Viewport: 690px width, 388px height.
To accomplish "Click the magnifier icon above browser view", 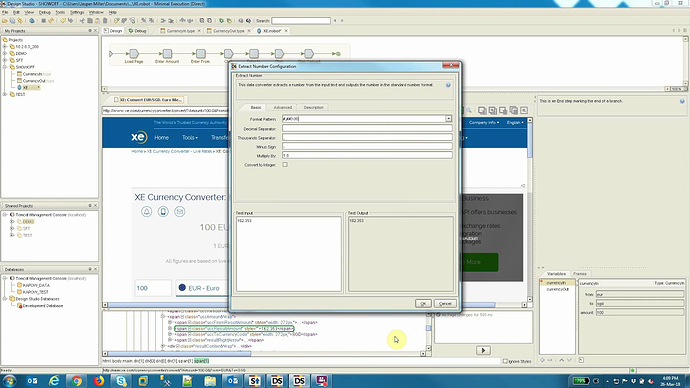I will coord(469,110).
